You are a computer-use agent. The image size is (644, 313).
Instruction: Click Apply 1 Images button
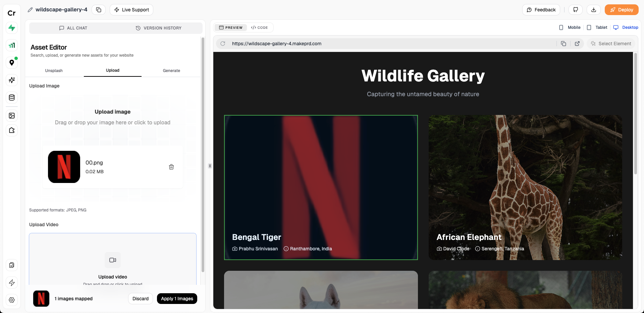177,299
